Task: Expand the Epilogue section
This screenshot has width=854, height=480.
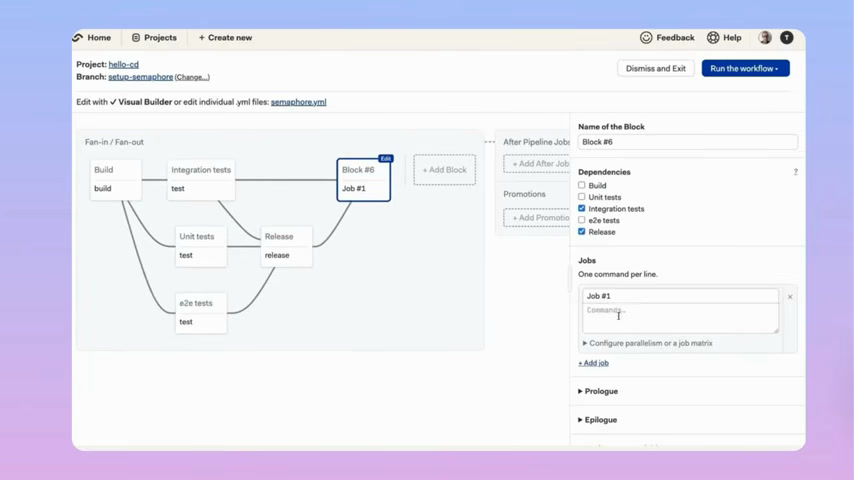Action: coord(597,420)
